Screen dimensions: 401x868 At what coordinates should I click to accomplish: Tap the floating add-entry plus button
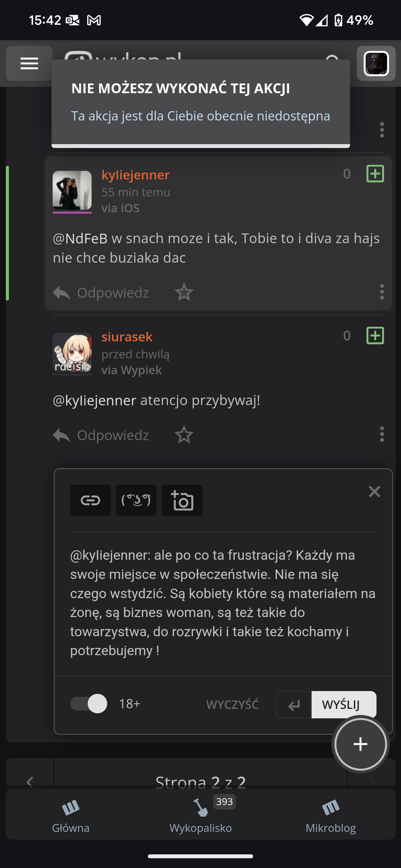pyautogui.click(x=360, y=744)
